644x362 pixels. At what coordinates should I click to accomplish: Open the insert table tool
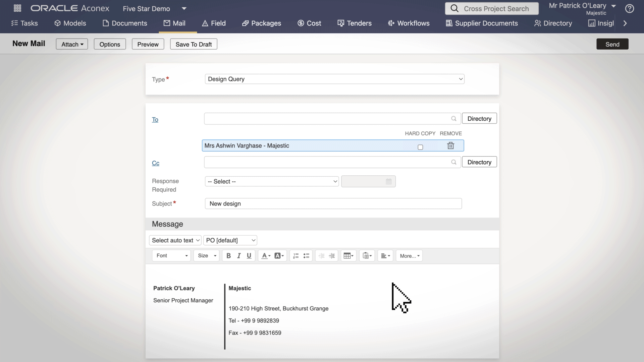coord(348,256)
